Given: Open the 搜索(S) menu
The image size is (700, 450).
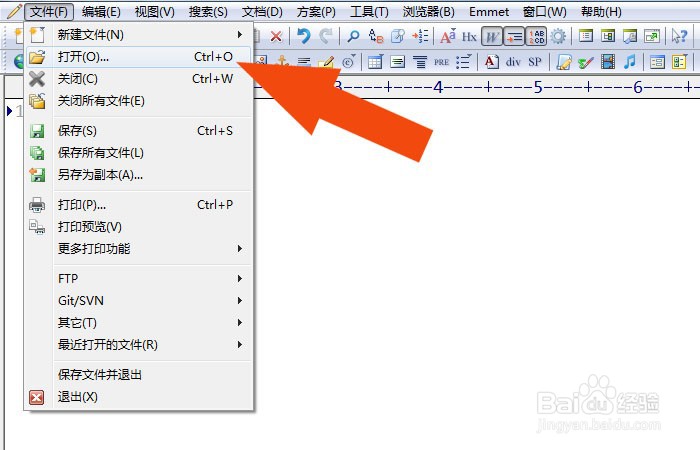Looking at the screenshot, I should [x=208, y=12].
